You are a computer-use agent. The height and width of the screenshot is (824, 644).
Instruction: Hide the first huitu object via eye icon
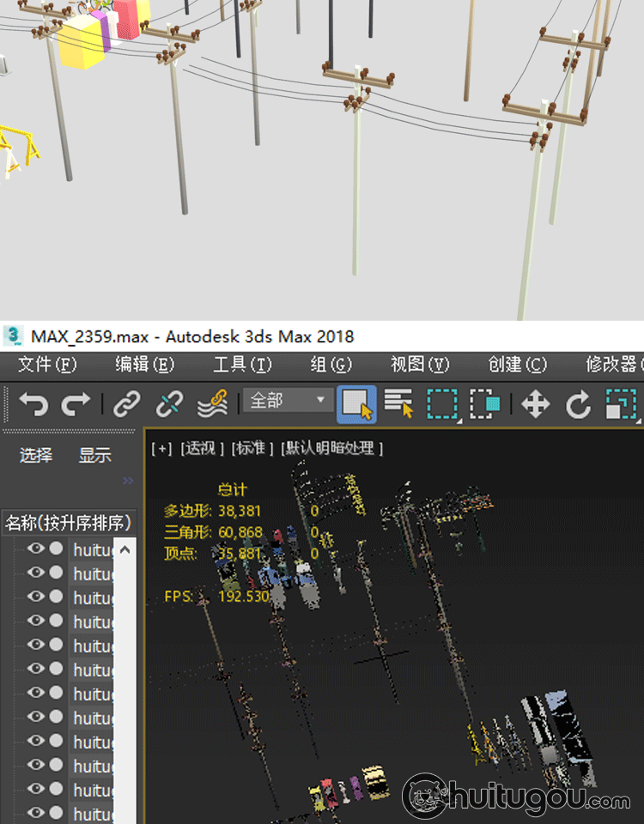tap(35, 548)
